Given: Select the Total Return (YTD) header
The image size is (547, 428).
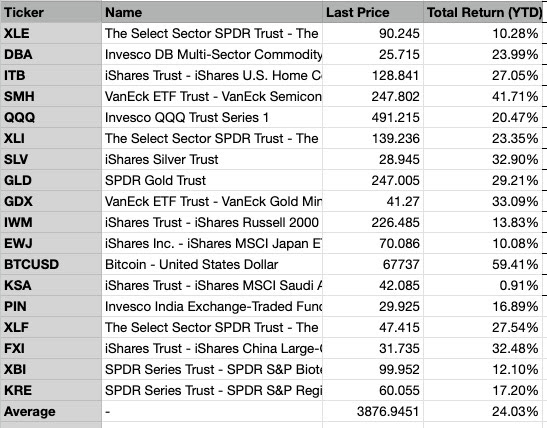Looking at the screenshot, I should [483, 12].
